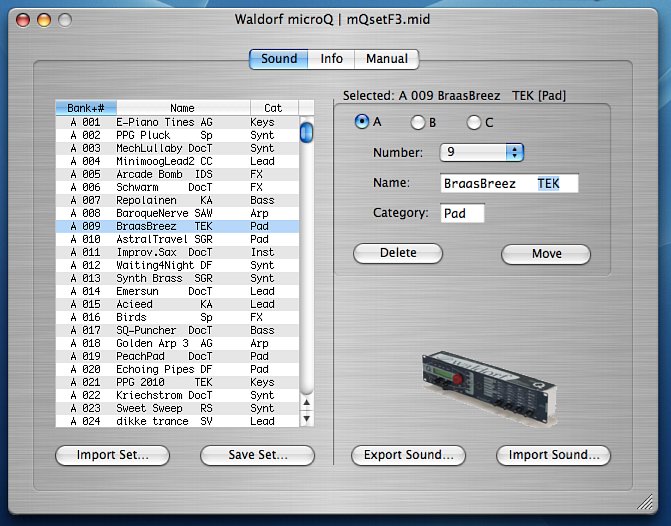Select row A 023 Sweet Sweep
Viewport: 671px width, 526px height.
click(177, 408)
